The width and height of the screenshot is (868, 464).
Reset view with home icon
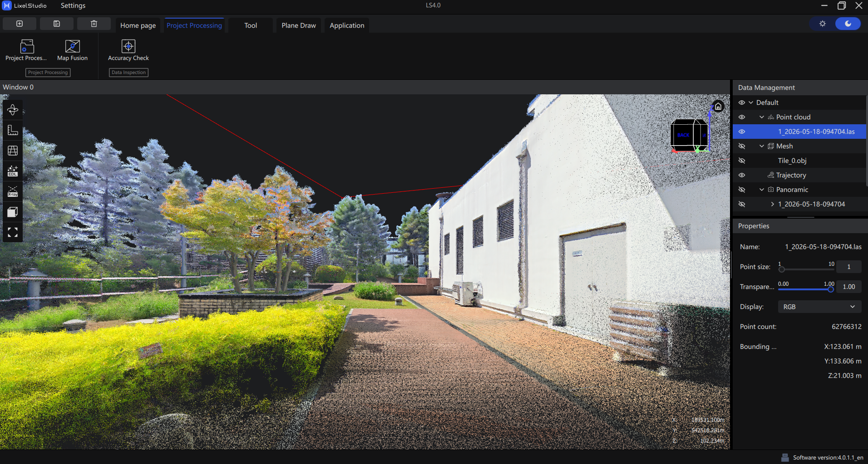click(x=718, y=107)
